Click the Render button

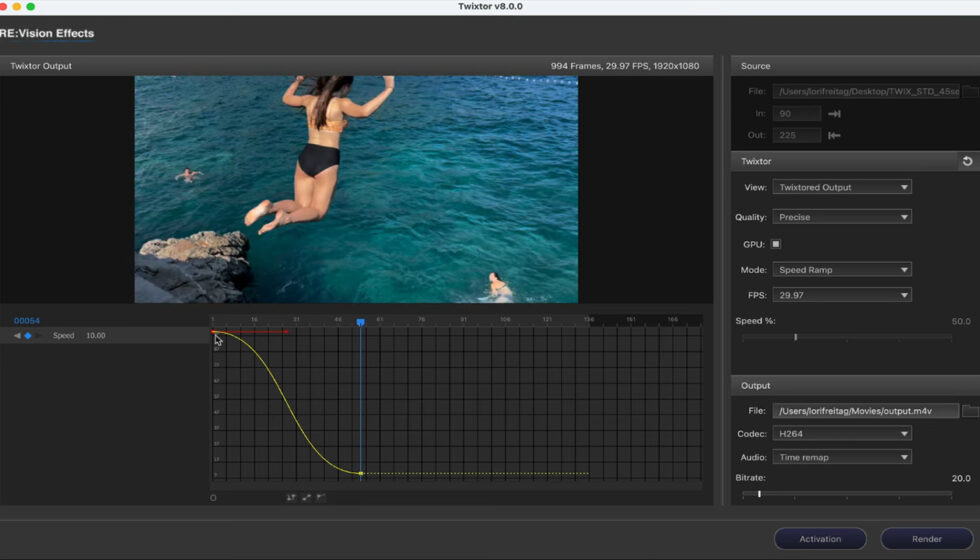[x=926, y=539]
